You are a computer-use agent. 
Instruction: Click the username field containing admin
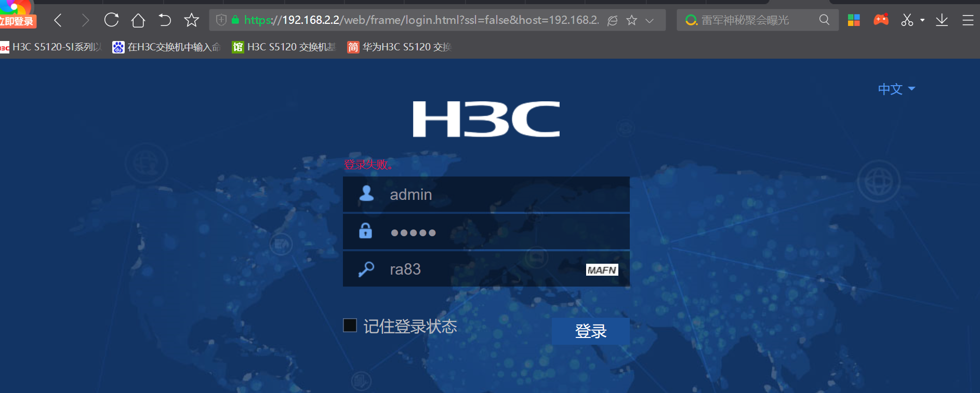[x=486, y=194]
